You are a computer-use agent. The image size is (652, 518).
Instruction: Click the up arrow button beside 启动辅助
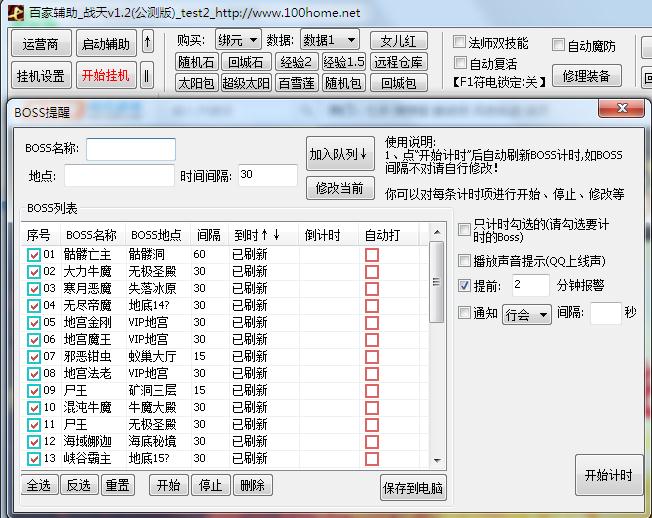click(148, 43)
